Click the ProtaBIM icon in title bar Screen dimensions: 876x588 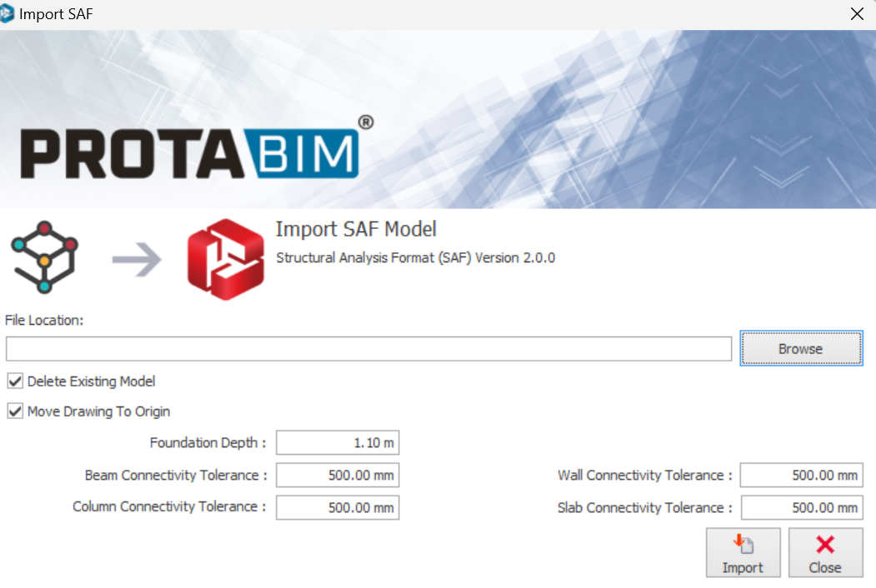point(8,13)
